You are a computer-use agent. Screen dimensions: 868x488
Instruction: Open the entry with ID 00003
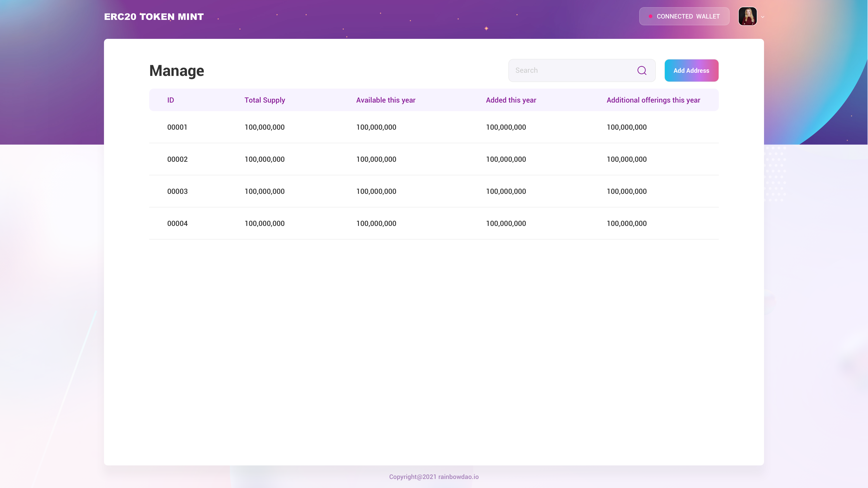(177, 191)
